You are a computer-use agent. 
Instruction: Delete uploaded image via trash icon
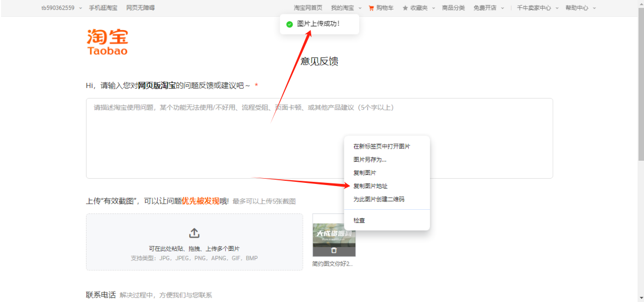[334, 250]
